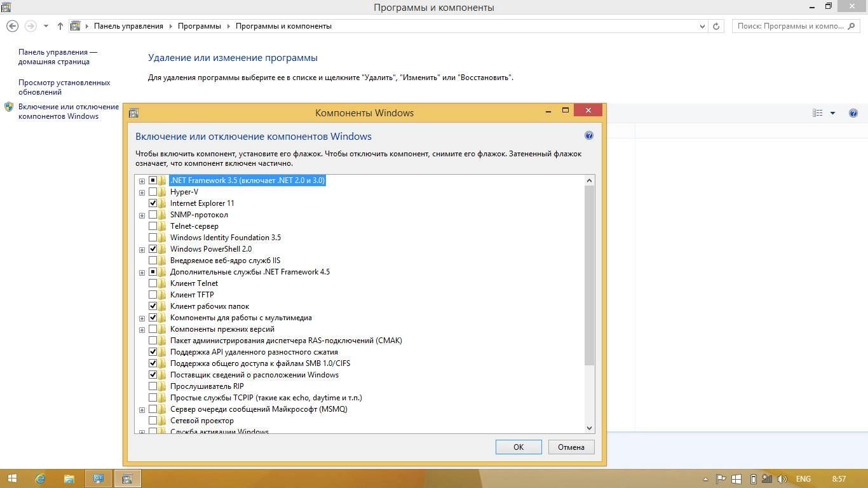The image size is (868, 488).
Task: Click the battery icon in system tray
Action: pos(753,478)
